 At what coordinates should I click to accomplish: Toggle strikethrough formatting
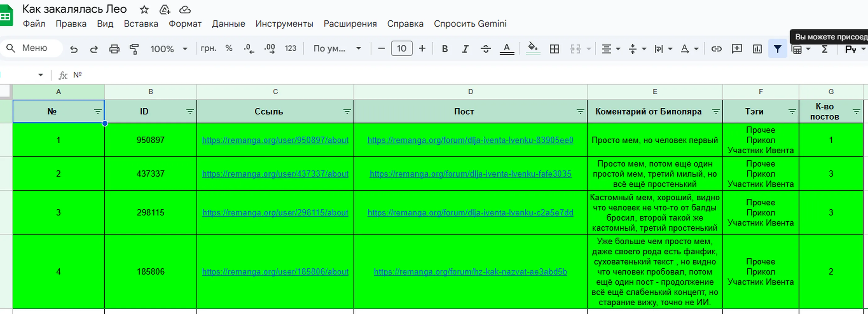point(486,49)
